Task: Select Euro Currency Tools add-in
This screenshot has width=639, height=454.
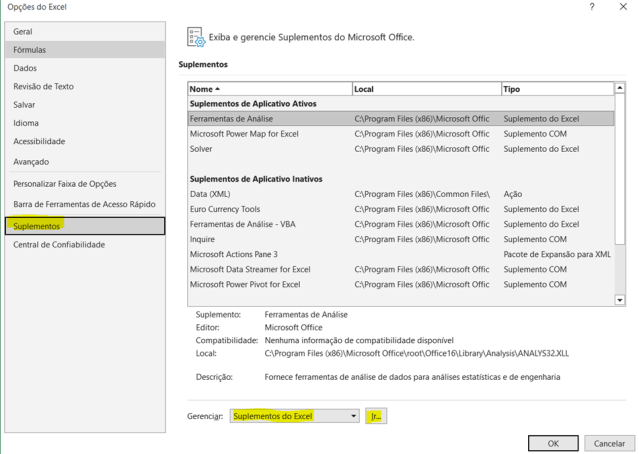Action: (x=225, y=209)
